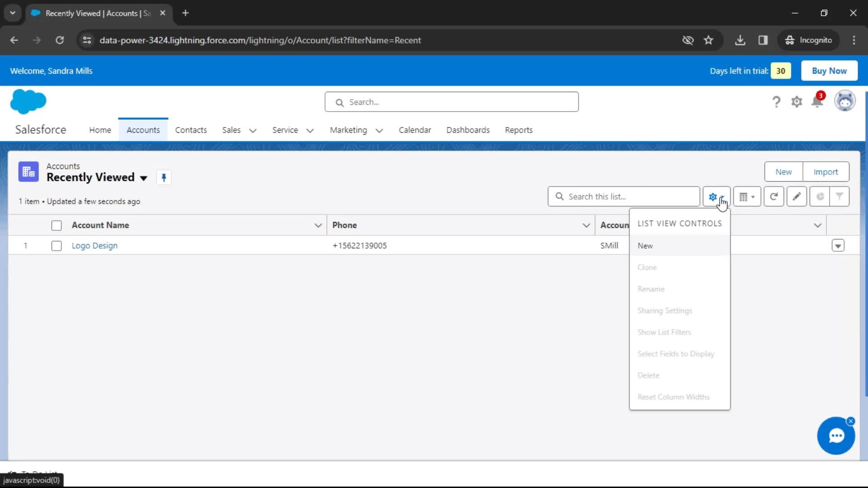Go back in browser history

(x=14, y=40)
